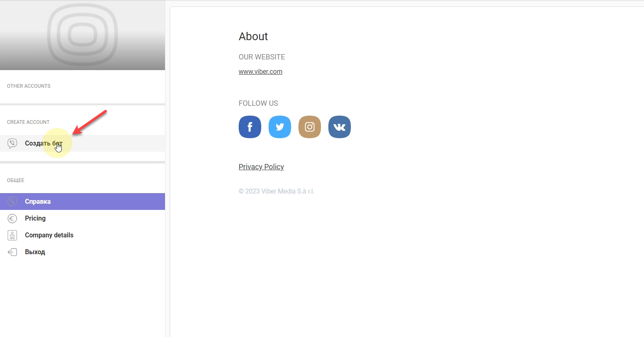This screenshot has width=644, height=337.
Task: Open the Справка menu item
Action: click(x=82, y=201)
